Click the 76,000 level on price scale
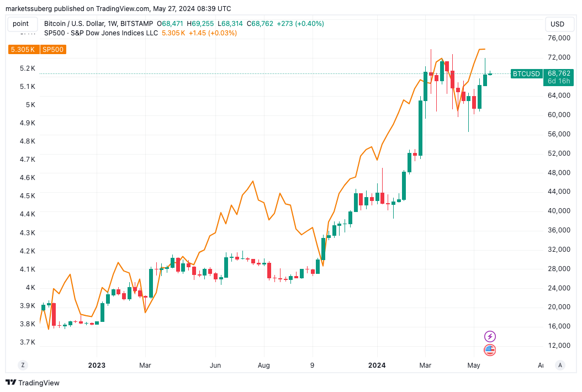 pos(559,38)
